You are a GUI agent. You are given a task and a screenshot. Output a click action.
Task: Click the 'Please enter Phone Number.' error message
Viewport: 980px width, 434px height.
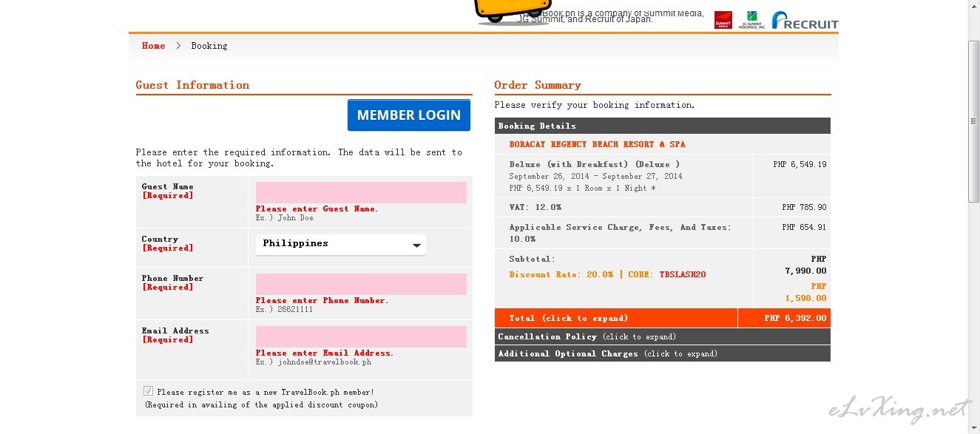tap(322, 301)
